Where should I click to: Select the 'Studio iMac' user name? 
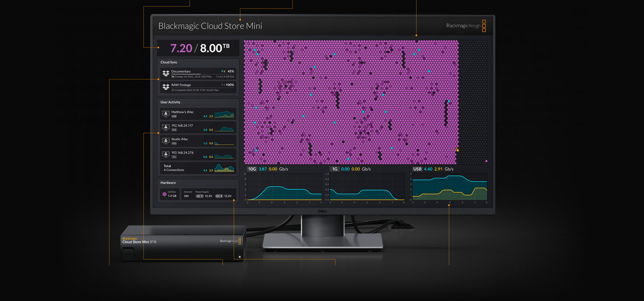pyautogui.click(x=180, y=139)
